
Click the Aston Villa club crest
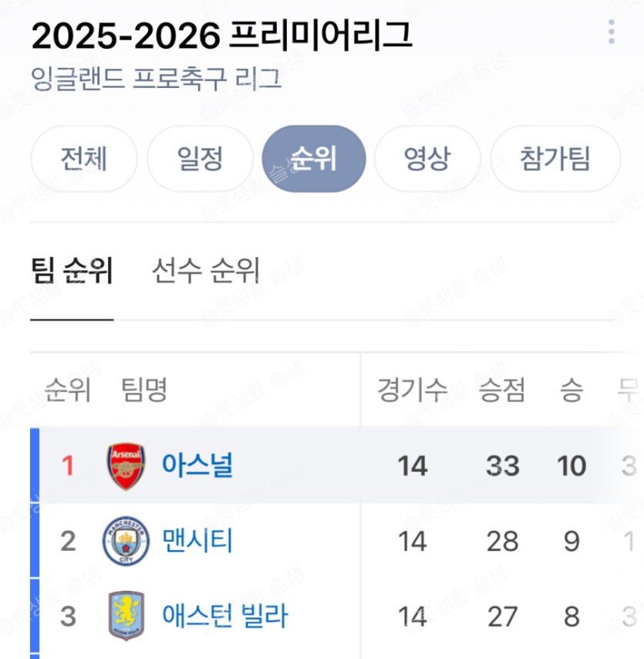(x=126, y=617)
